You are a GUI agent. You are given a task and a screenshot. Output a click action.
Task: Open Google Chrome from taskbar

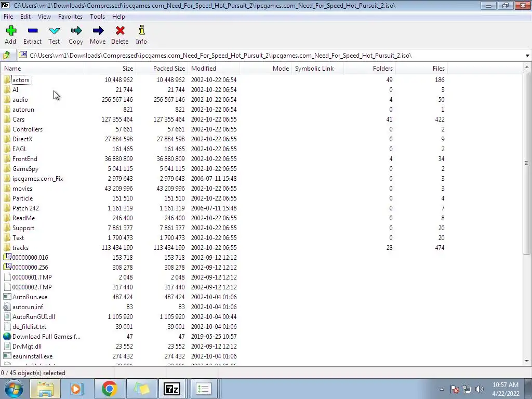tap(109, 389)
